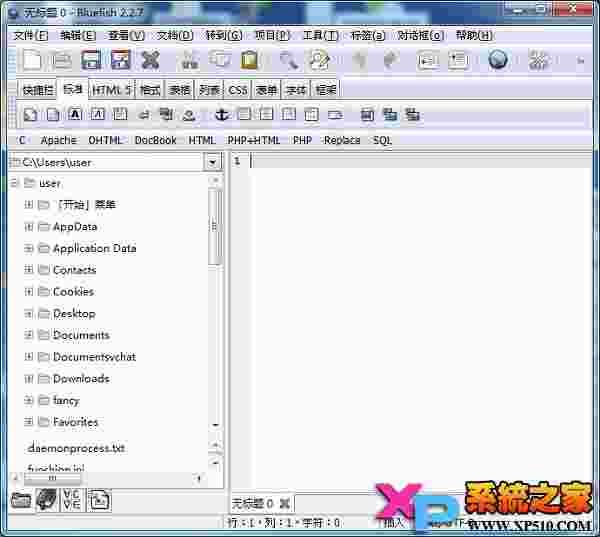Image resolution: width=600 pixels, height=537 pixels.
Task: Click the Redo arrow icon
Action: pyautogui.click(x=390, y=60)
